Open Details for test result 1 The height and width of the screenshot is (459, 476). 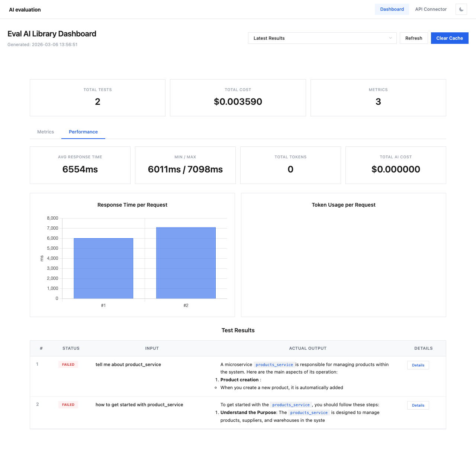[x=418, y=365]
